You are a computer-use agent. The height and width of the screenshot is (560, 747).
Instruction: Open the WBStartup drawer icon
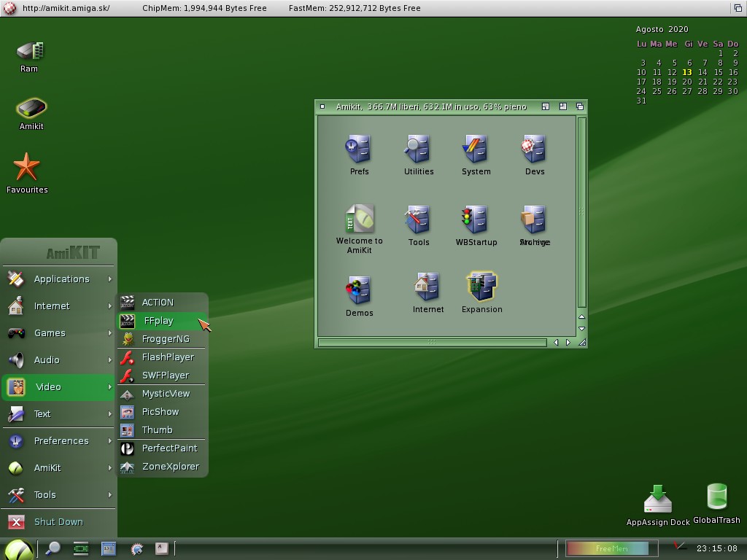click(476, 220)
